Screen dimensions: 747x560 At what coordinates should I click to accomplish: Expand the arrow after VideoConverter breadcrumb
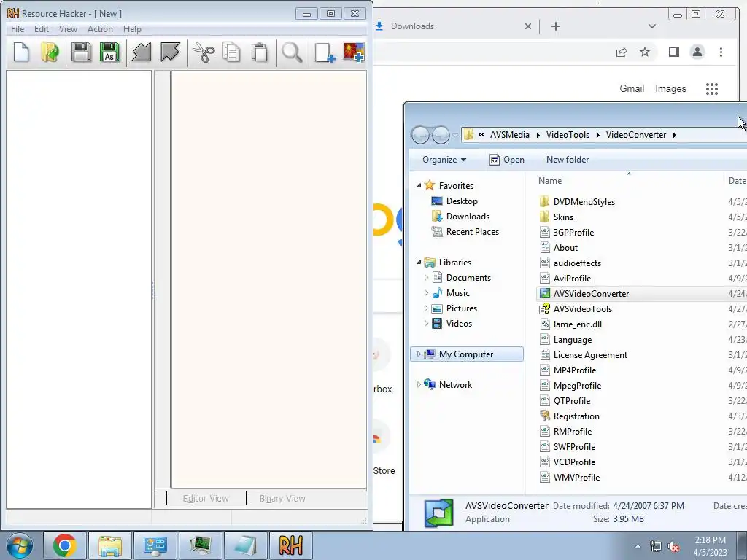(675, 135)
